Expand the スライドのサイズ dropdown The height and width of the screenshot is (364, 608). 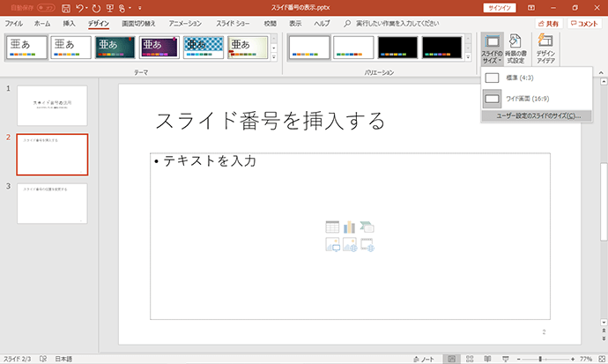pyautogui.click(x=492, y=48)
